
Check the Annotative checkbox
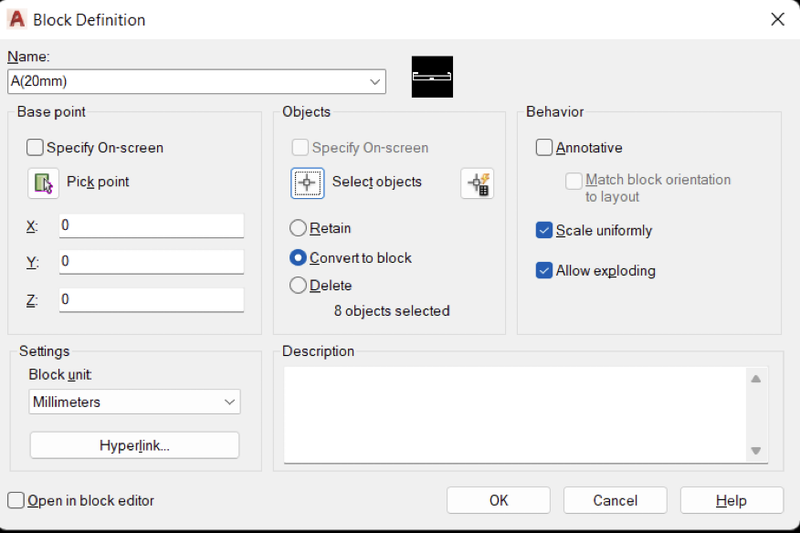pos(544,148)
